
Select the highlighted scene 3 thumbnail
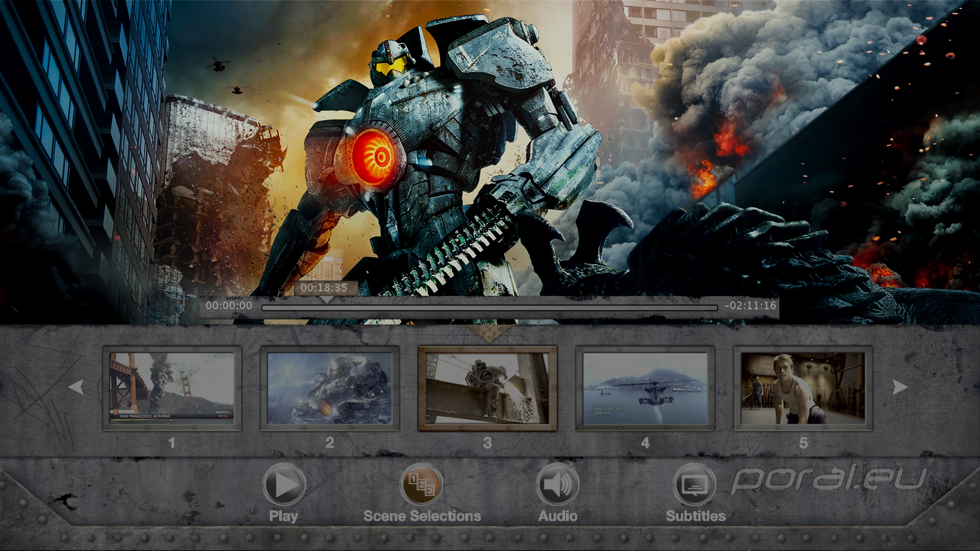[487, 388]
